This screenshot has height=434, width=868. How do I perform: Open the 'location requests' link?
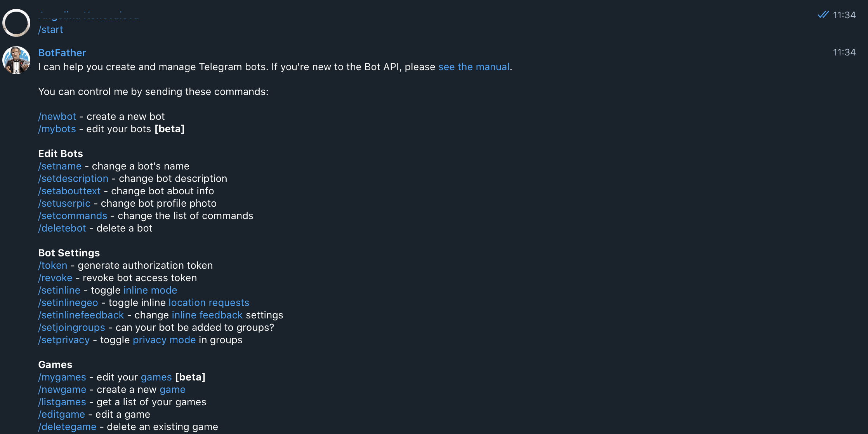pos(209,303)
